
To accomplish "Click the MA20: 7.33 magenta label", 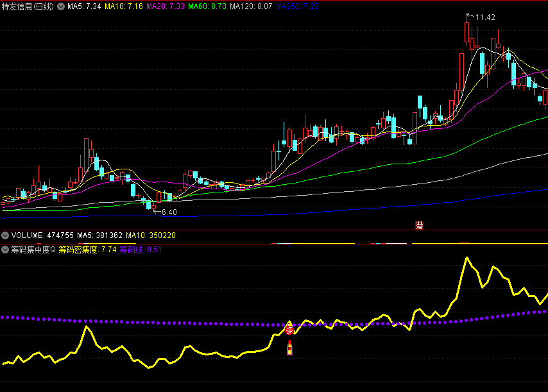I will [166, 6].
